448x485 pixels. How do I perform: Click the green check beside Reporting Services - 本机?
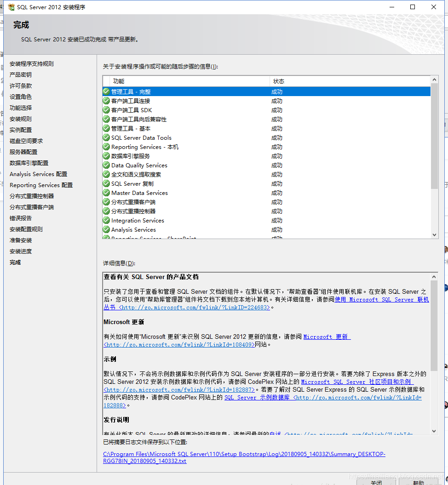tap(106, 147)
